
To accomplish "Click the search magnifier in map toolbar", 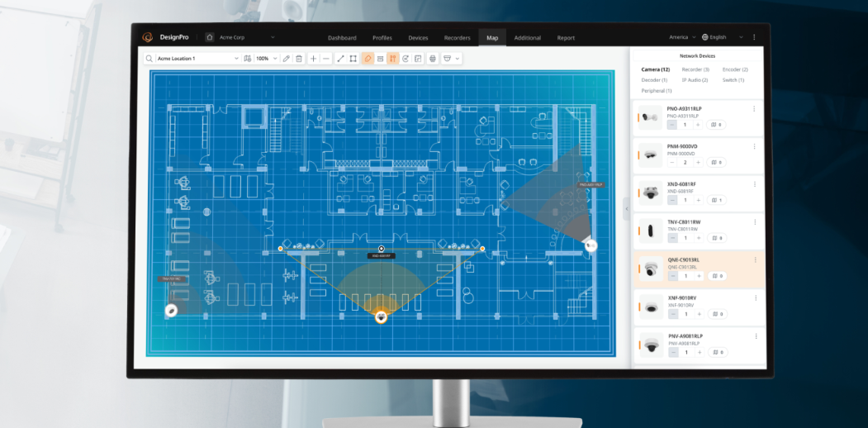I will click(149, 58).
